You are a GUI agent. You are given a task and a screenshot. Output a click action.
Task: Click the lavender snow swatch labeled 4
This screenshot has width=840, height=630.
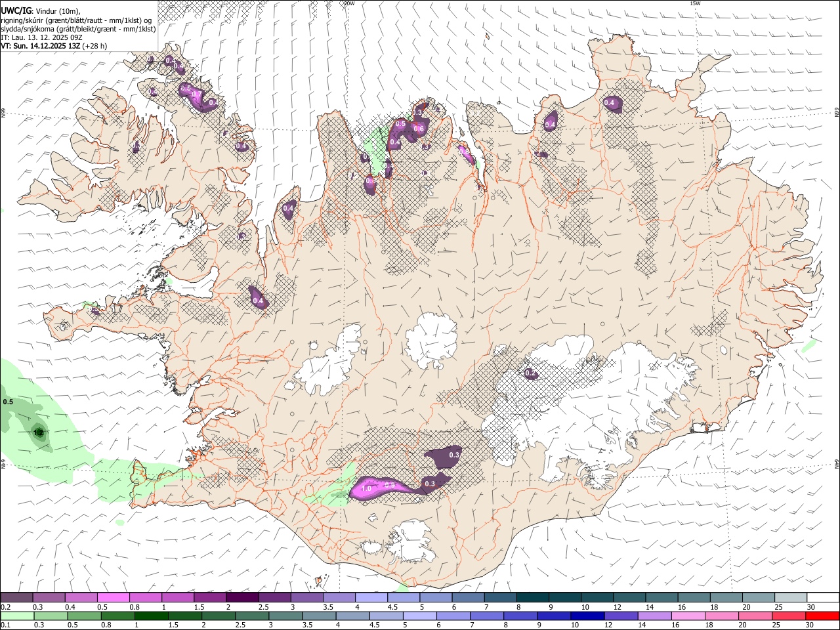[371, 598]
